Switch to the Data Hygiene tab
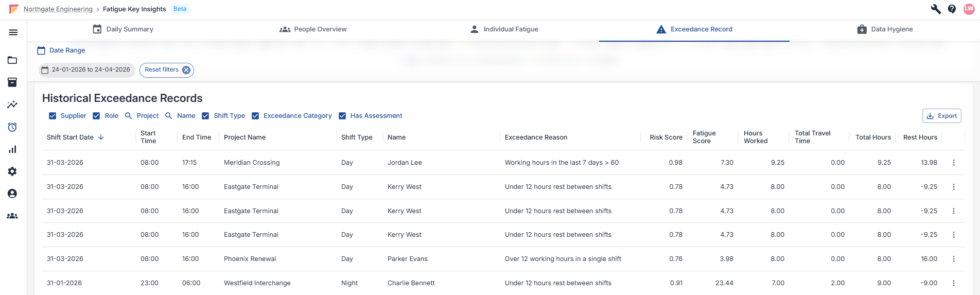The width and height of the screenshot is (980, 295). tap(885, 29)
